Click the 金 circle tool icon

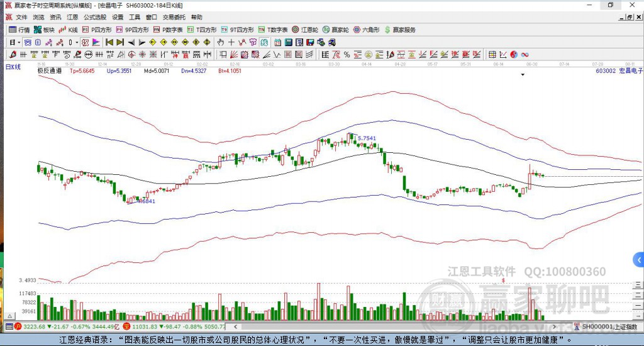369,55
